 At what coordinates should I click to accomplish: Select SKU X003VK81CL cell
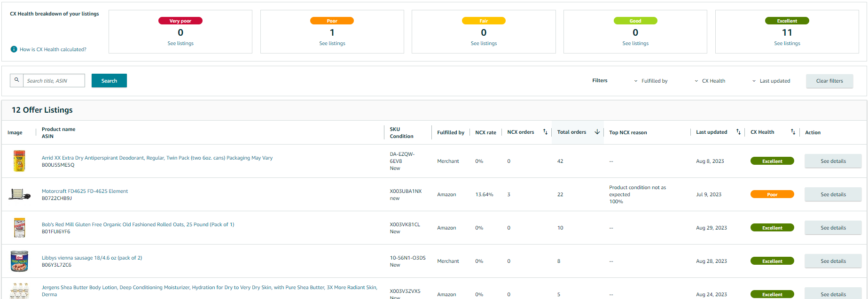click(405, 224)
